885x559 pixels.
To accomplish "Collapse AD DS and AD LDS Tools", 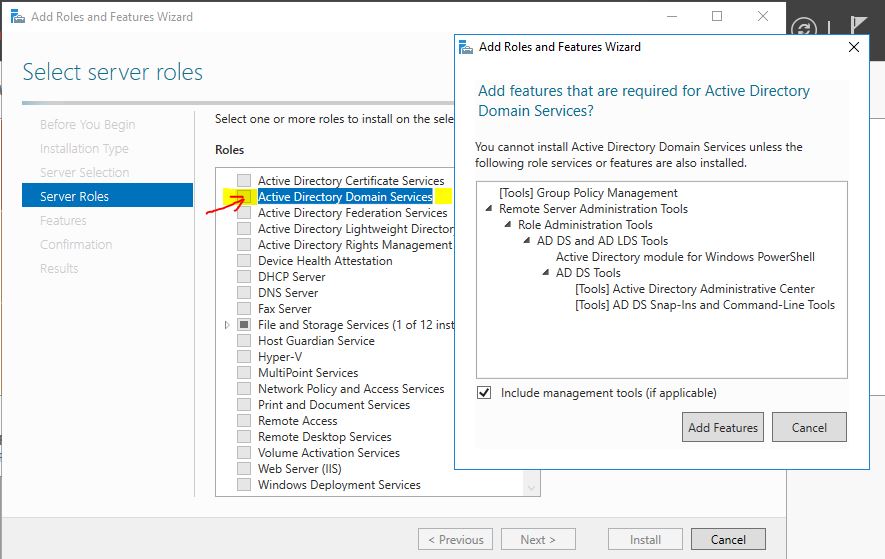I will (x=527, y=240).
